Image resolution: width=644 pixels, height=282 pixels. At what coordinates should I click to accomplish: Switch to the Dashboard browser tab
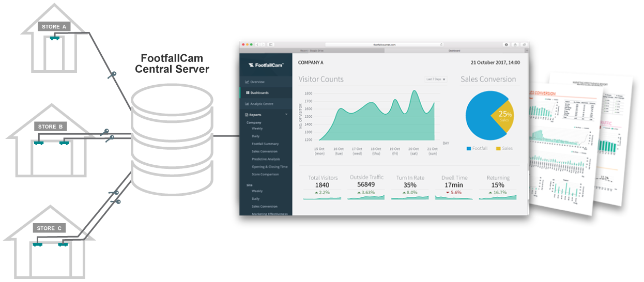[x=454, y=51]
